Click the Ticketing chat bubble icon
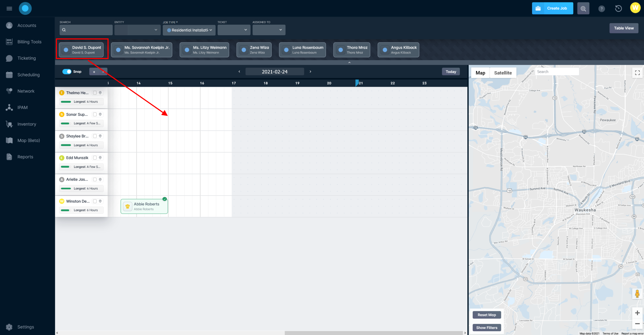The width and height of the screenshot is (644, 335). (x=9, y=58)
